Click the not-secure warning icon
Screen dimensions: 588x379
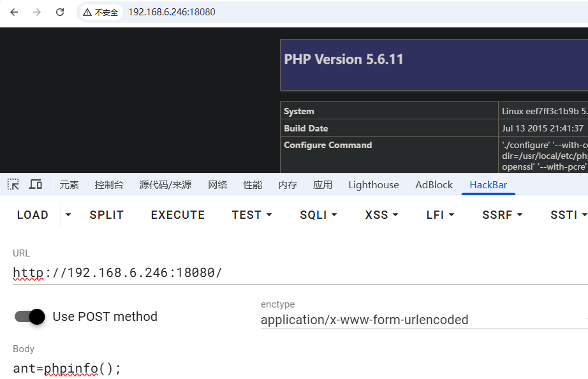87,12
